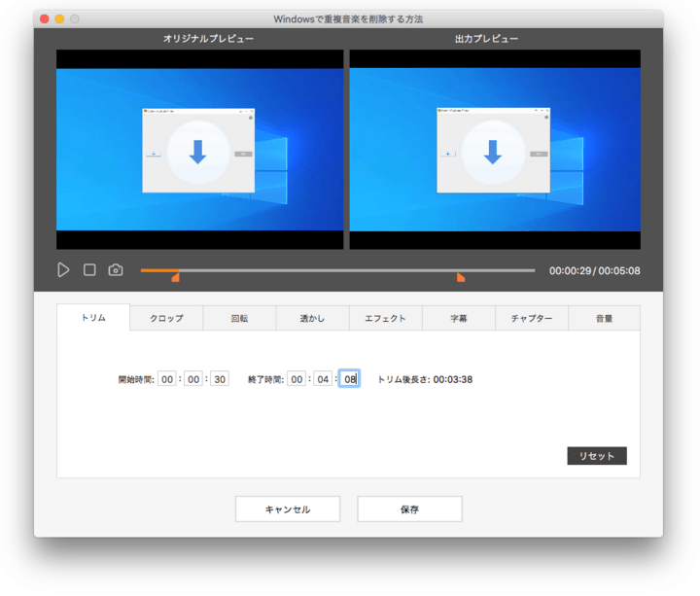Open the 透かし tab
This screenshot has height=596, width=700.
coord(312,318)
